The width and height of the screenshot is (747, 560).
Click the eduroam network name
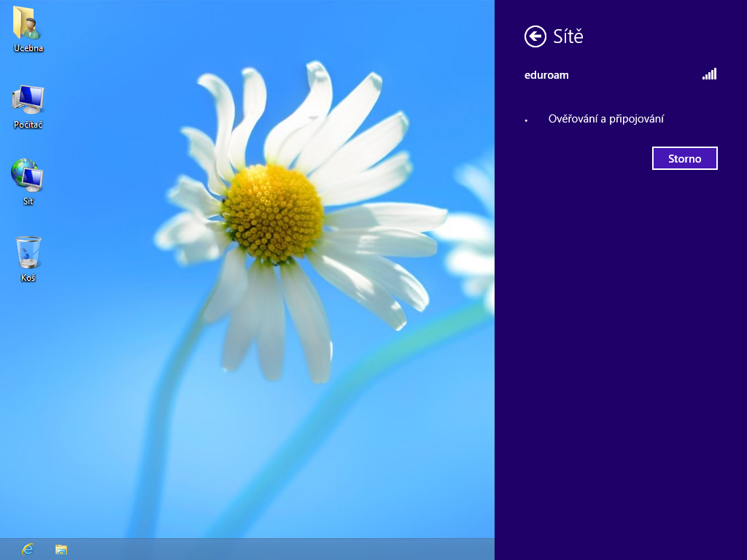click(546, 75)
